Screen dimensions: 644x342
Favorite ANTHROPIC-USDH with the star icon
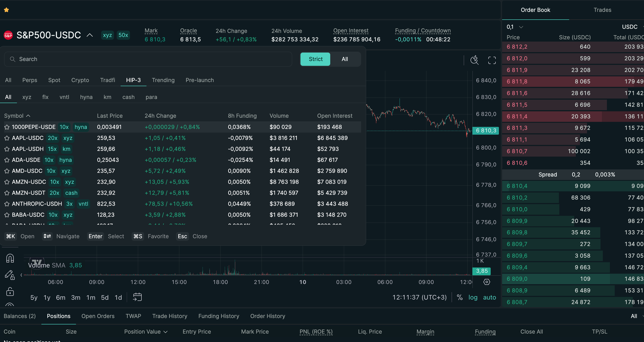pyautogui.click(x=7, y=204)
